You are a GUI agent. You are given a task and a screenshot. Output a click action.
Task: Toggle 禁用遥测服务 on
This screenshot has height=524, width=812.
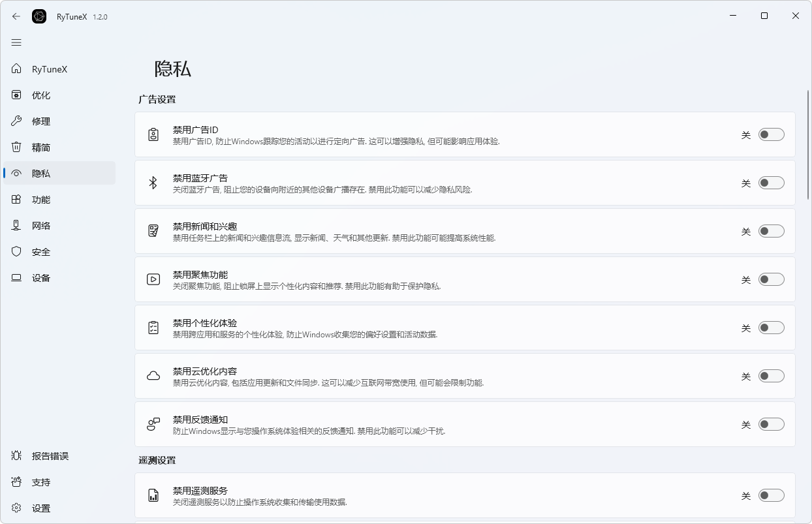[771, 495]
